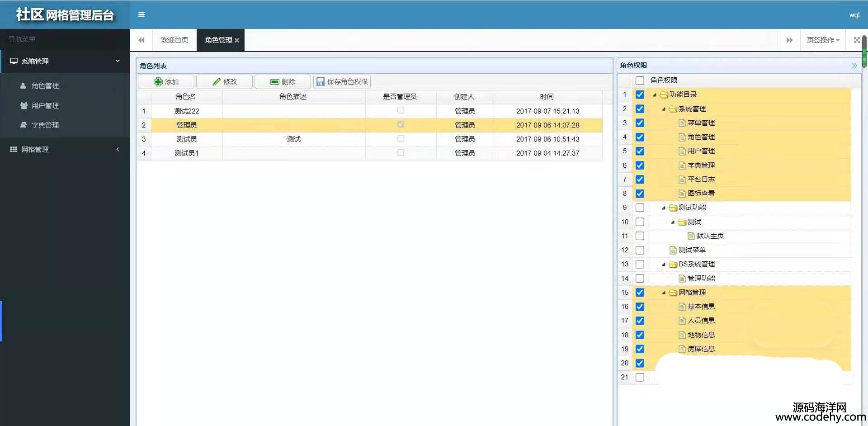Uncheck the 基本信息 permission checkbox
Viewport: 868px width, 426px height.
(x=640, y=307)
